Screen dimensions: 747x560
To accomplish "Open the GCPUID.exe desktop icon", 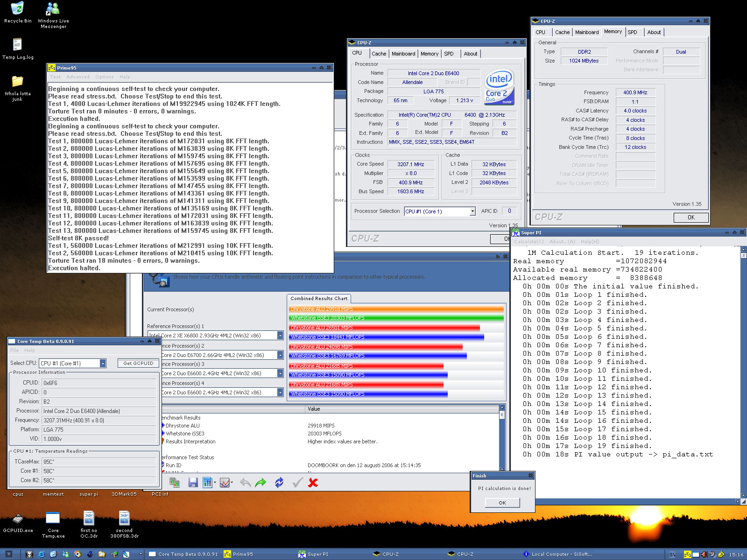I will coord(18,523).
